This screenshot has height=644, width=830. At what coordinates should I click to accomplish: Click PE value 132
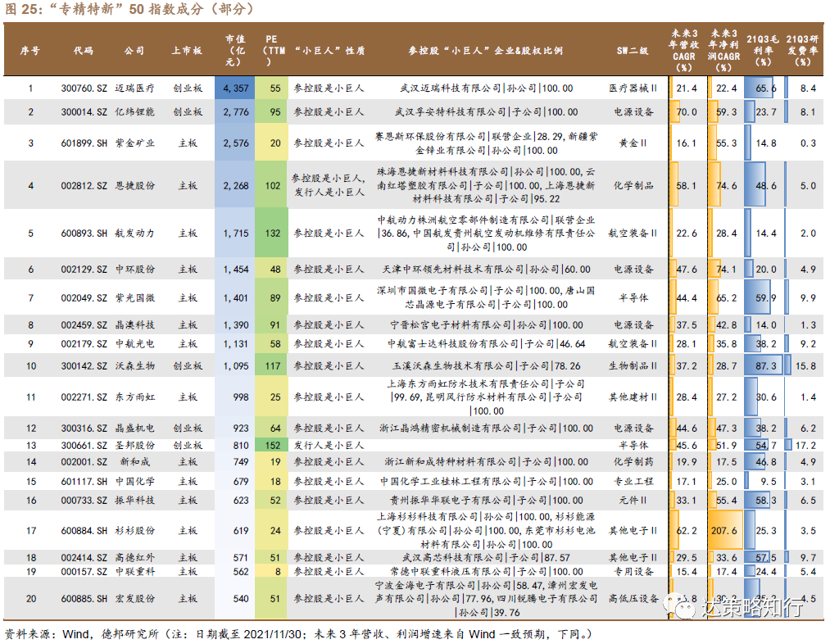click(x=273, y=234)
